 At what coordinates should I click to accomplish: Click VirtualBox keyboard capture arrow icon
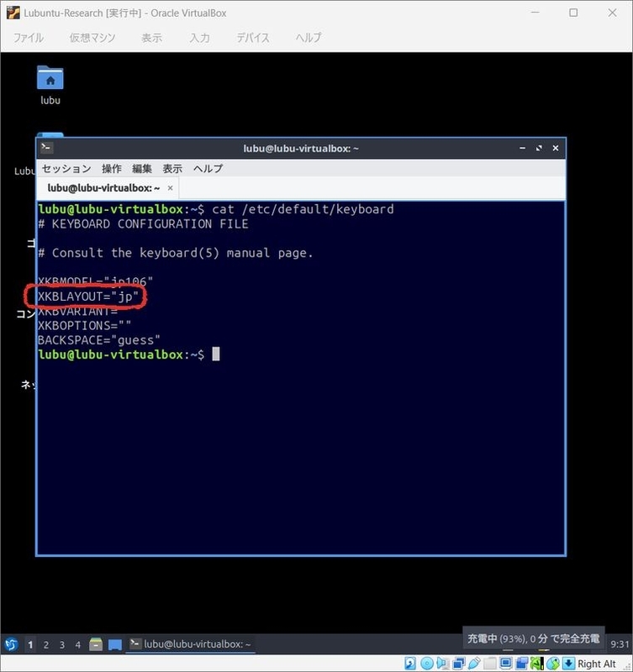point(568,663)
